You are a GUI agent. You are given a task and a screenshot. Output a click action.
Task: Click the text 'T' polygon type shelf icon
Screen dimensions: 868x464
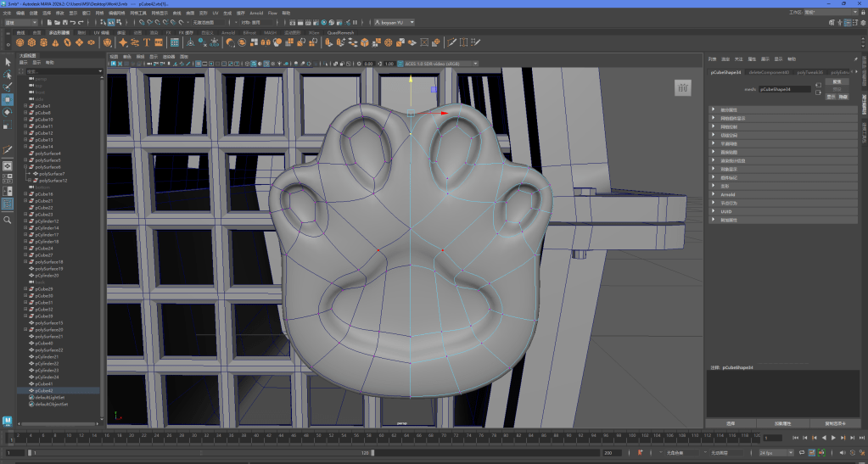click(147, 42)
